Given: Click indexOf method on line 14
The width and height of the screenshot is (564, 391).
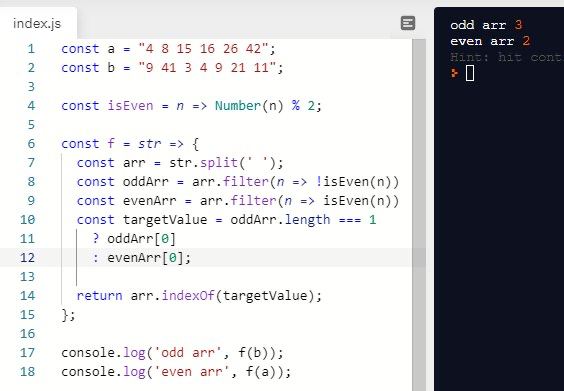Looking at the screenshot, I should pos(188,296).
